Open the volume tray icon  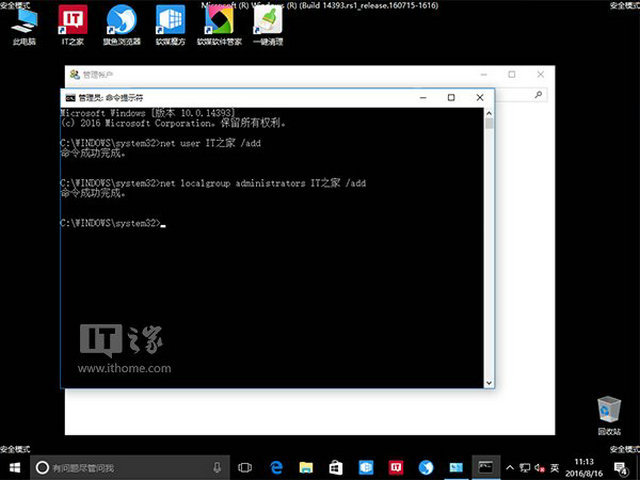[540, 468]
